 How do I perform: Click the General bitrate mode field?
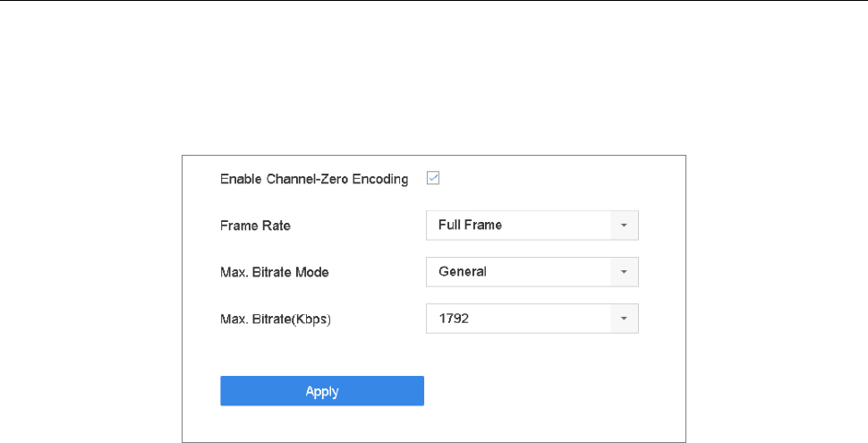point(519,272)
